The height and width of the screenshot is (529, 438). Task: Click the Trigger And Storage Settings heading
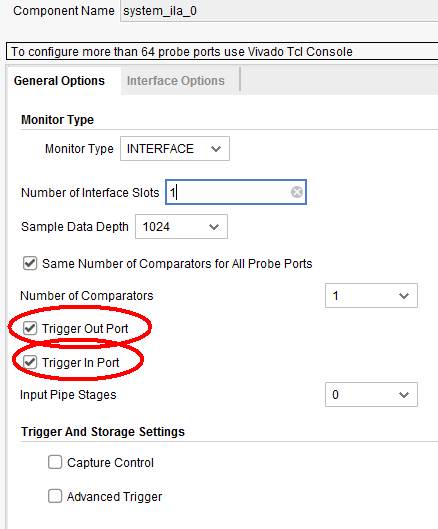[103, 432]
